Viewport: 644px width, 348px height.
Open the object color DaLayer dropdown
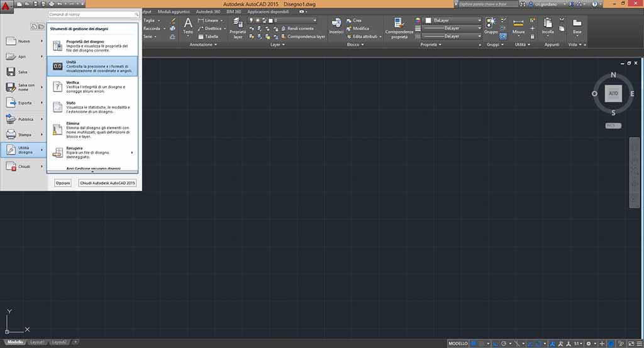(x=453, y=20)
